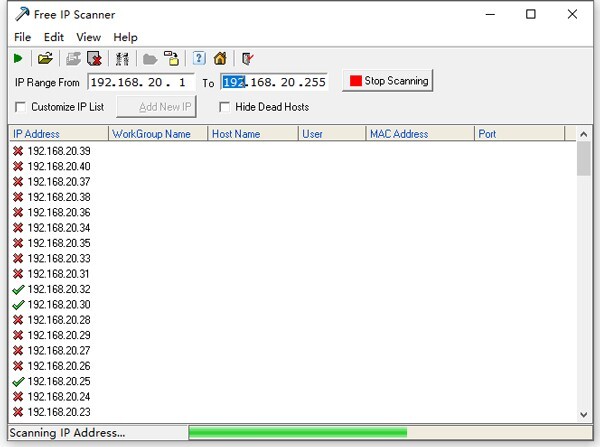Viewport: 600px width, 447px height.
Task: Click the IP Range From address field
Action: click(141, 82)
